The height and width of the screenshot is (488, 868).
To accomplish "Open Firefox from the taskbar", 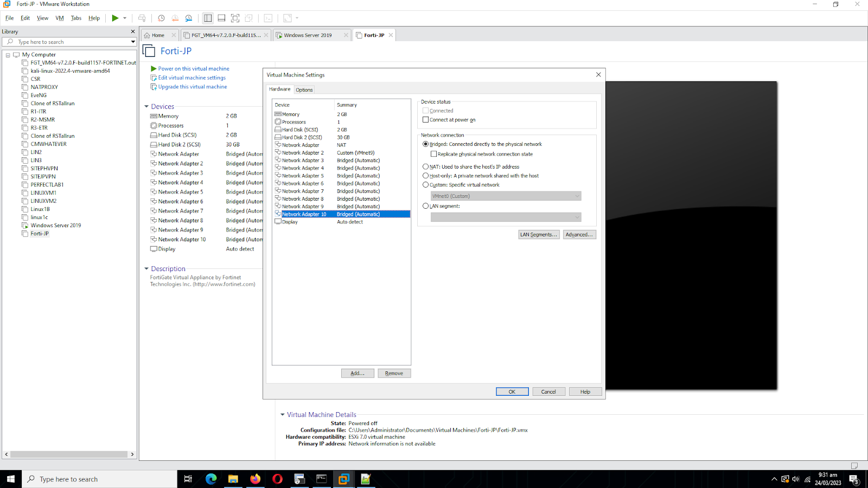I will click(255, 479).
